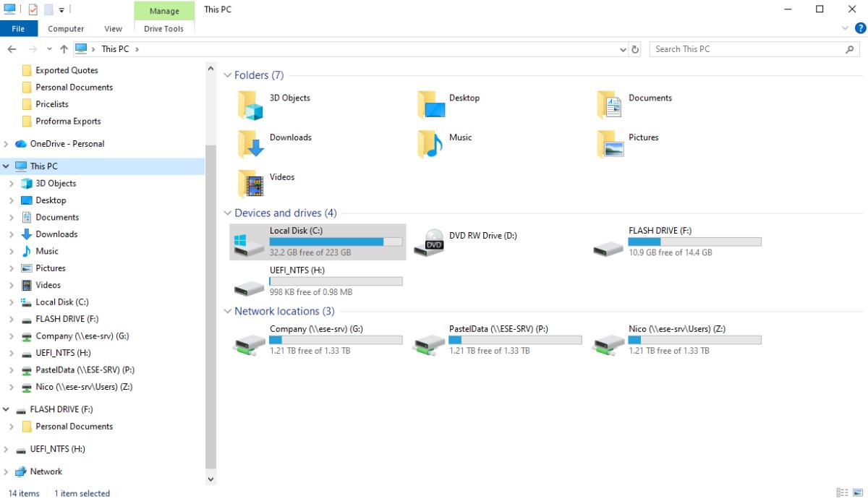Open the Desktop folder icon in Folders
The height and width of the screenshot is (499, 868).
tap(431, 105)
